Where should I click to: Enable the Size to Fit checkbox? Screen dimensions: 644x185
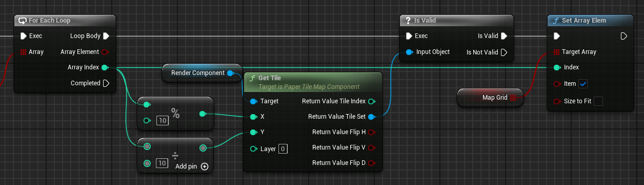click(x=598, y=101)
